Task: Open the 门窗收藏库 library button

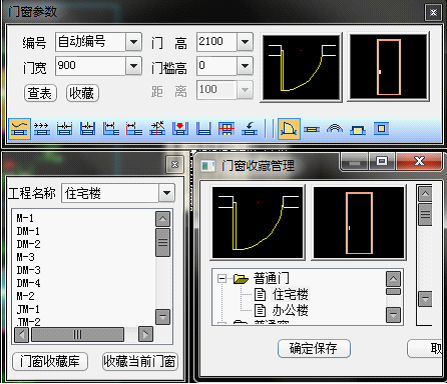Action: (x=50, y=361)
